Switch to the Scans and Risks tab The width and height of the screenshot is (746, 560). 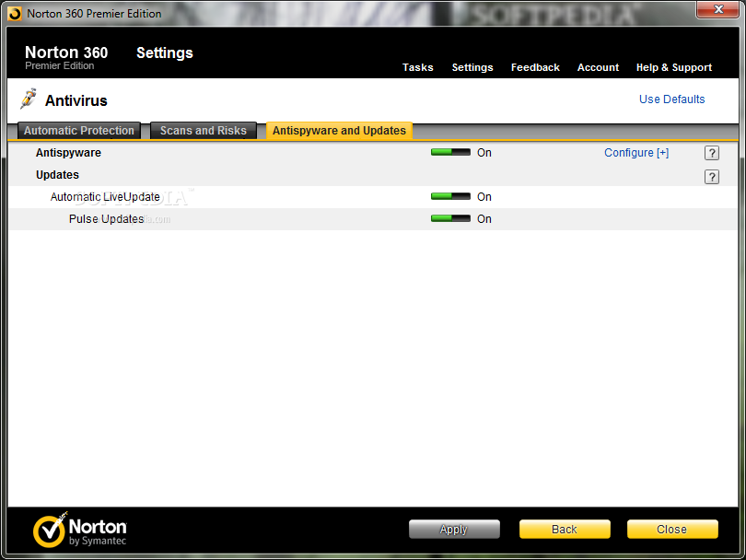tap(204, 131)
